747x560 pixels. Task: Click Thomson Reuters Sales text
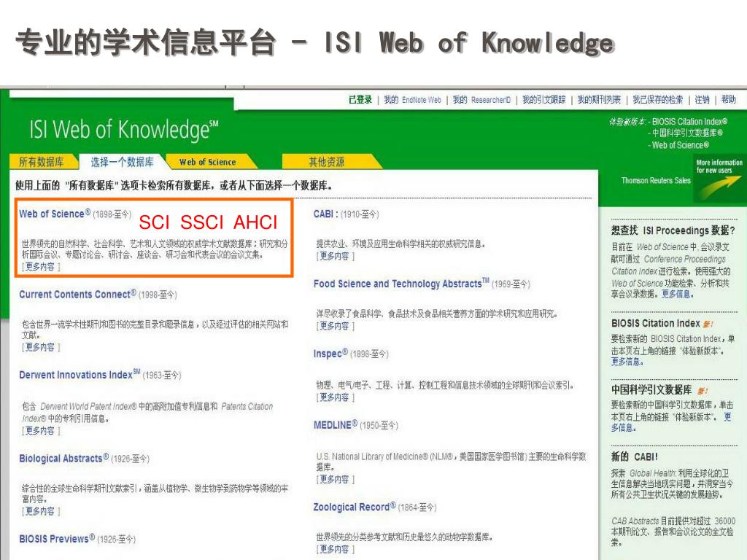(656, 180)
